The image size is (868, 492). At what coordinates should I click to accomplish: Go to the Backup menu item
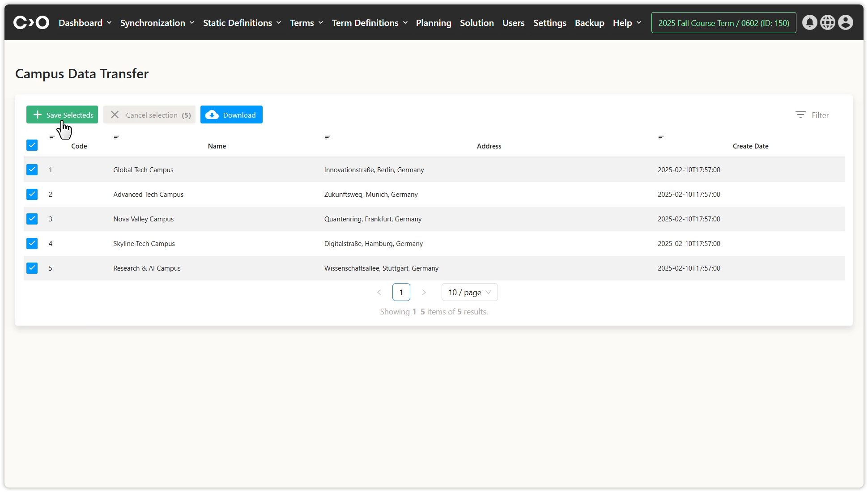[x=589, y=23]
